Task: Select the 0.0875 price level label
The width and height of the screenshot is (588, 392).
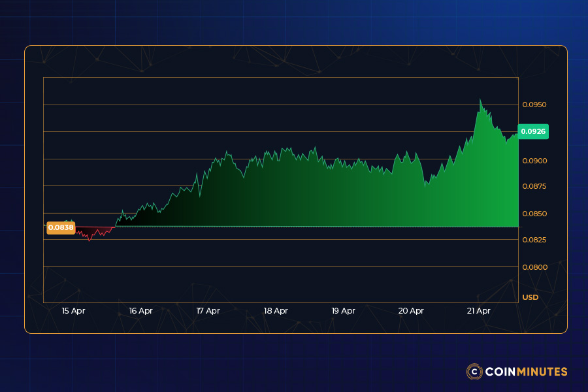Action: [536, 186]
